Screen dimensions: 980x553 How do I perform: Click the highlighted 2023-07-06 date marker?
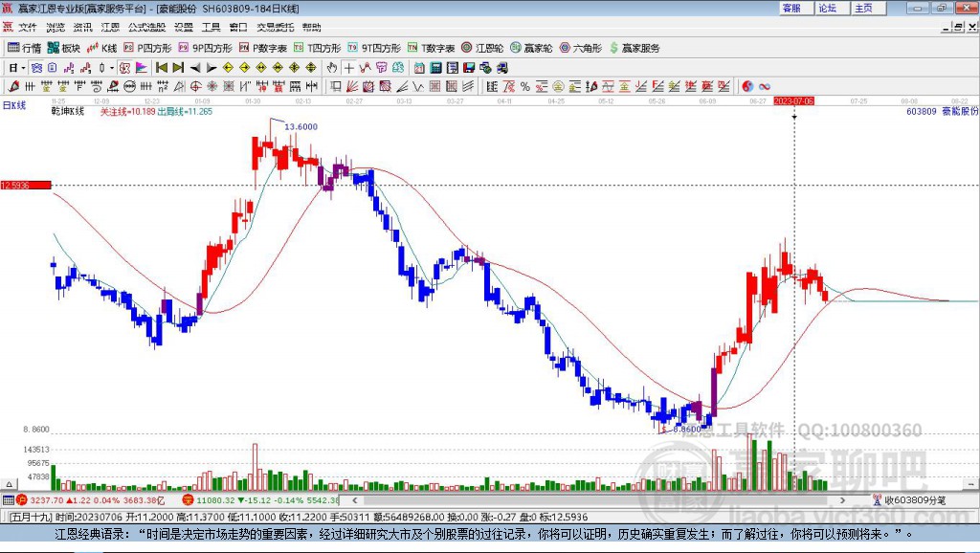coord(793,100)
